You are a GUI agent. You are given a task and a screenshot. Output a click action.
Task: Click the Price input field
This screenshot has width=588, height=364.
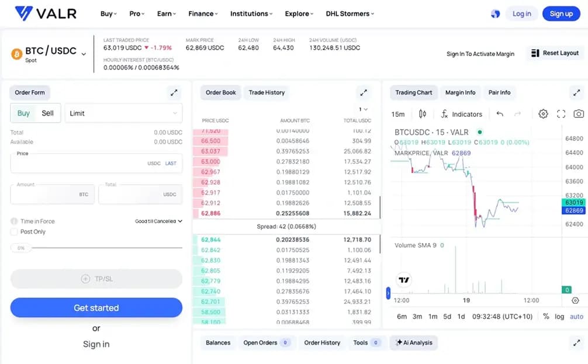(96, 164)
